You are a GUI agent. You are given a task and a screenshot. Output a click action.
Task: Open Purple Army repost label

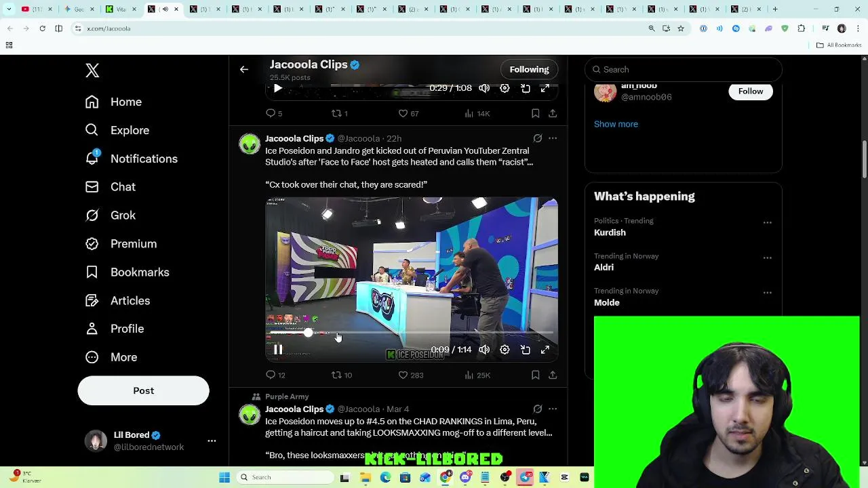click(287, 396)
